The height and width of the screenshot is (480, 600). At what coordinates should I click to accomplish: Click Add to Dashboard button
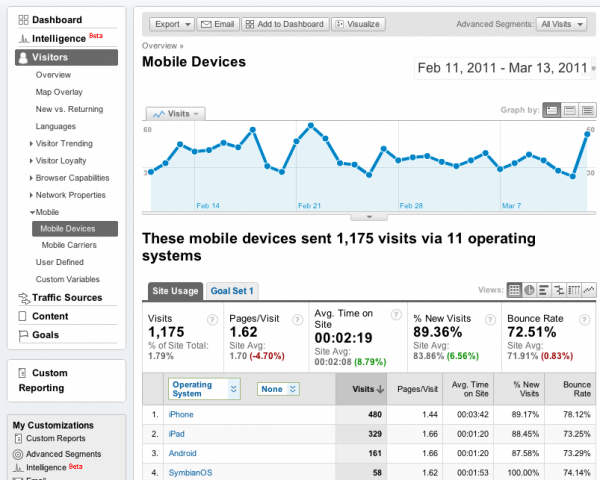285,24
